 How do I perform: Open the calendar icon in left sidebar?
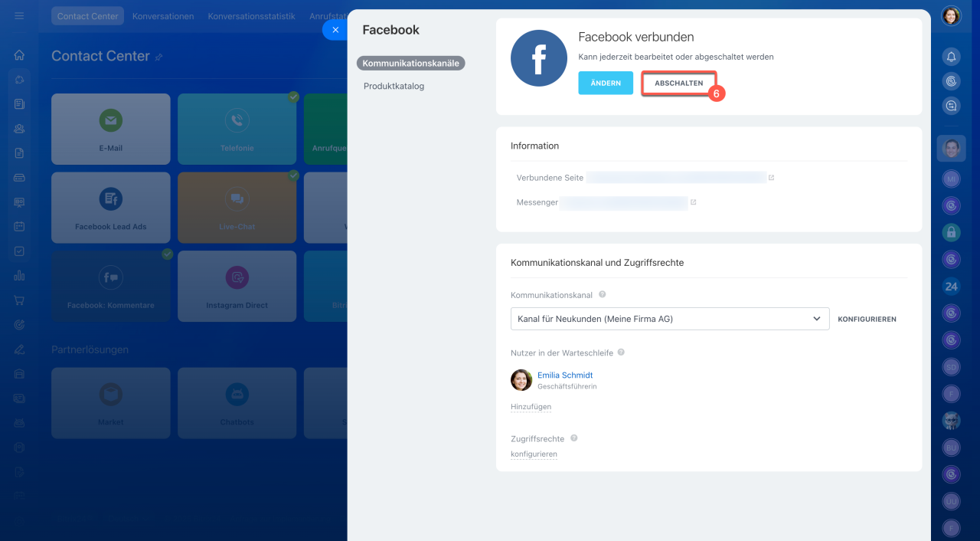(x=19, y=227)
